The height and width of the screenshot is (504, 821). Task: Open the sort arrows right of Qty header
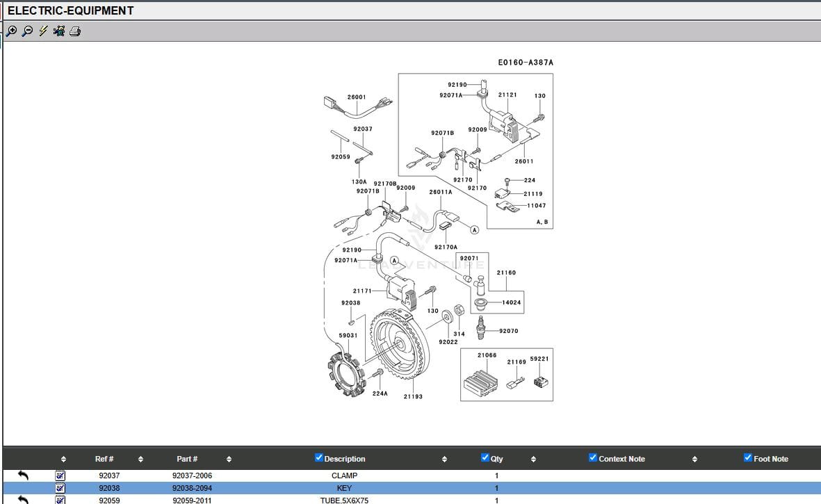point(533,460)
